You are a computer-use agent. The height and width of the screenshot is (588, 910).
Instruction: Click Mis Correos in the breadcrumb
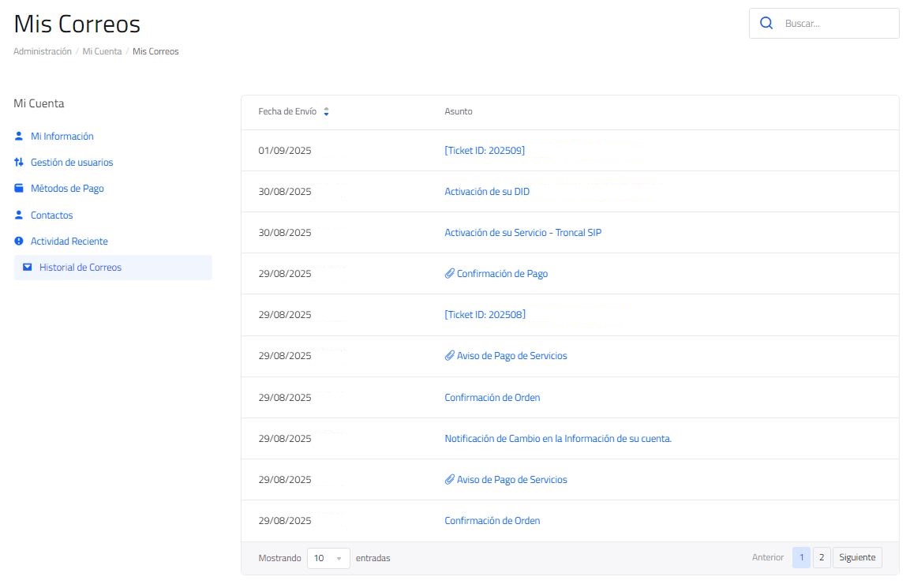[x=155, y=51]
